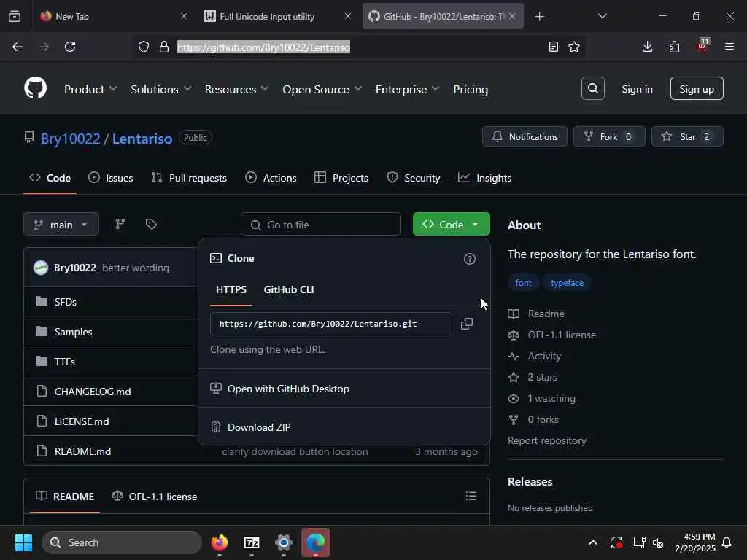Click the Sign in link
Viewport: 747px width, 560px height.
(x=637, y=89)
